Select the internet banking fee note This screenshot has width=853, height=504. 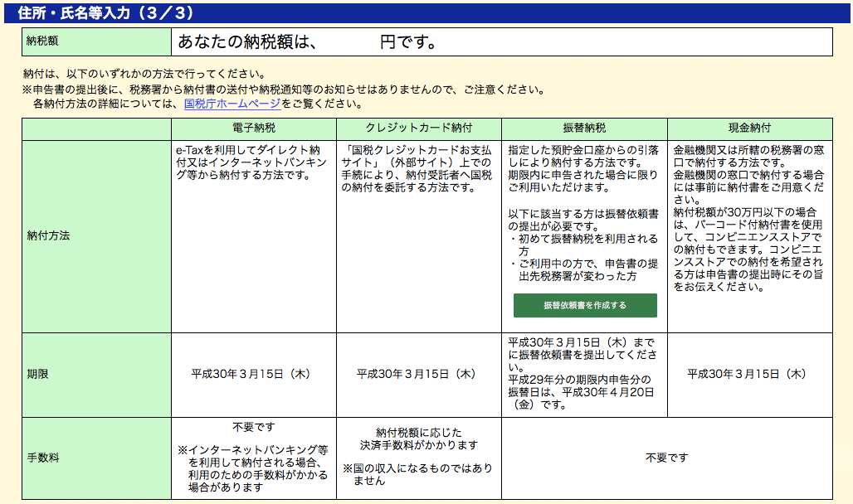(x=252, y=468)
